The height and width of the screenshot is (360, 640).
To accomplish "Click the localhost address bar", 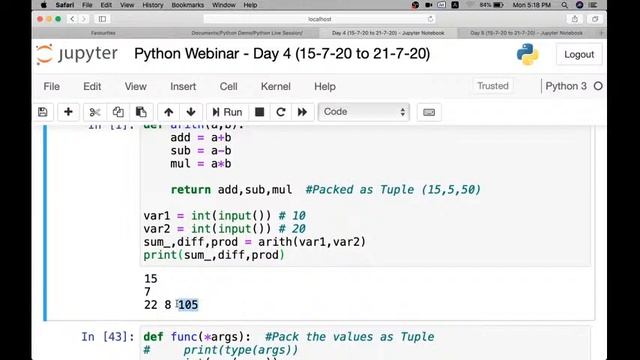I will pyautogui.click(x=319, y=19).
